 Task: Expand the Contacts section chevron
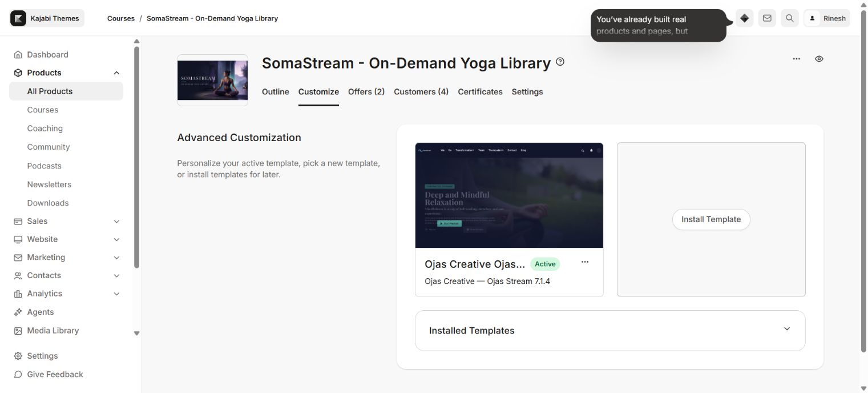point(116,276)
